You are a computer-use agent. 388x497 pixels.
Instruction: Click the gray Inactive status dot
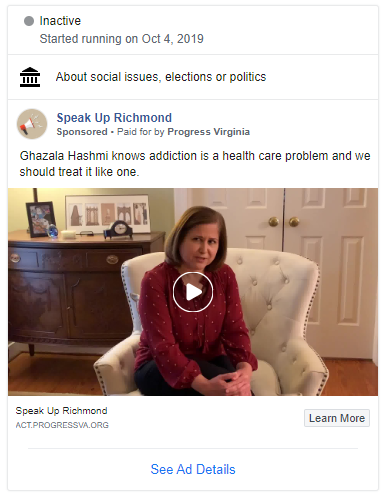coord(29,21)
